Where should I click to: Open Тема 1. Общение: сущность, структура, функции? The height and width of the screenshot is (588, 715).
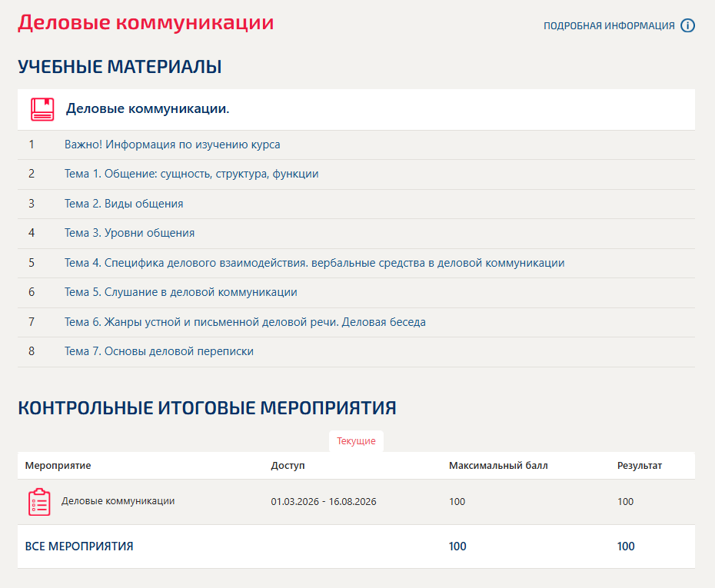[x=191, y=174]
